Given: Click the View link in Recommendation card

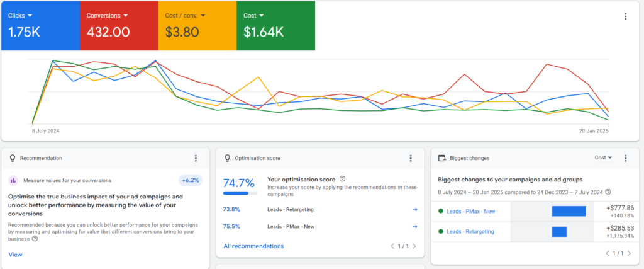Looking at the screenshot, I should pos(15,255).
